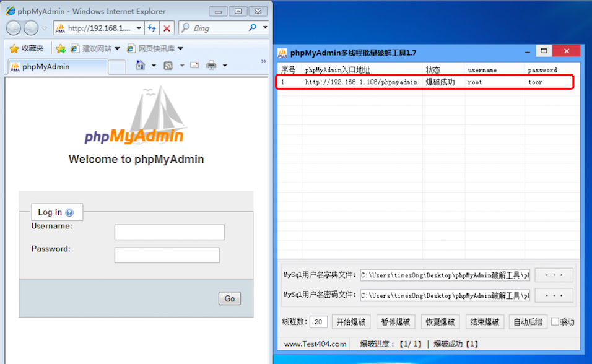Click the root username cell
Viewport: 592px width, 364px height.
(475, 82)
